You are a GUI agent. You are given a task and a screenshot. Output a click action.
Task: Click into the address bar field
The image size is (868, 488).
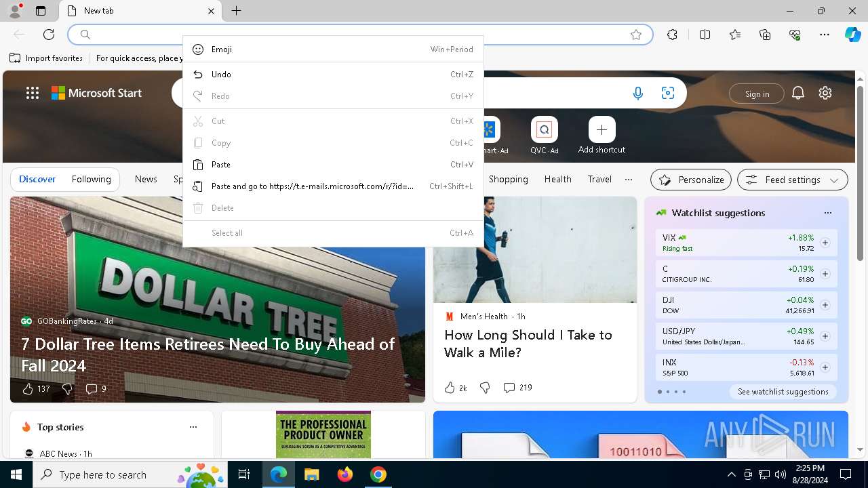359,35
